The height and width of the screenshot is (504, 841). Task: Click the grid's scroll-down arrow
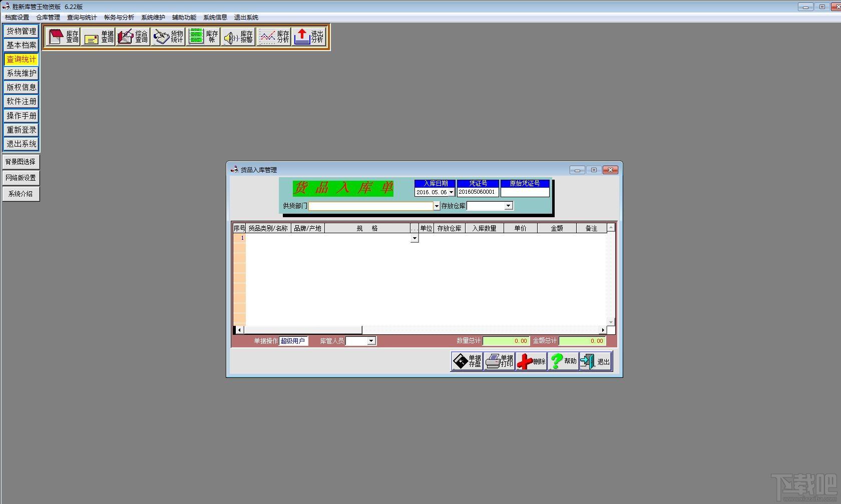(x=611, y=322)
